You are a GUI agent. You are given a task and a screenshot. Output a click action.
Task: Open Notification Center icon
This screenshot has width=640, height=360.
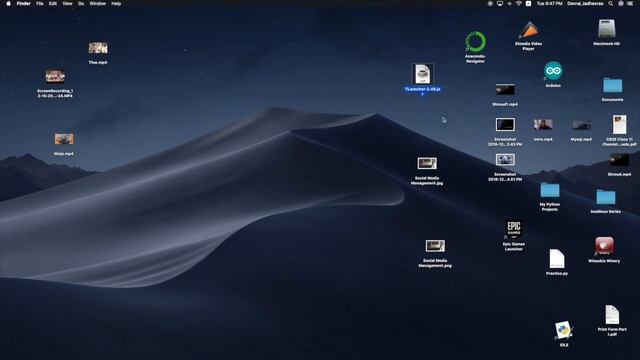(x=630, y=4)
